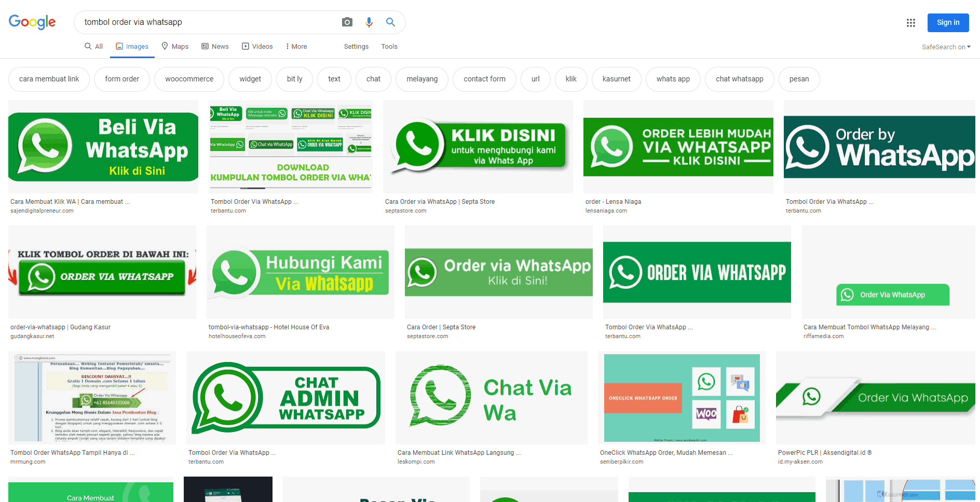Open the Maps tab
Screen dimensions: 980x502
pos(175,47)
